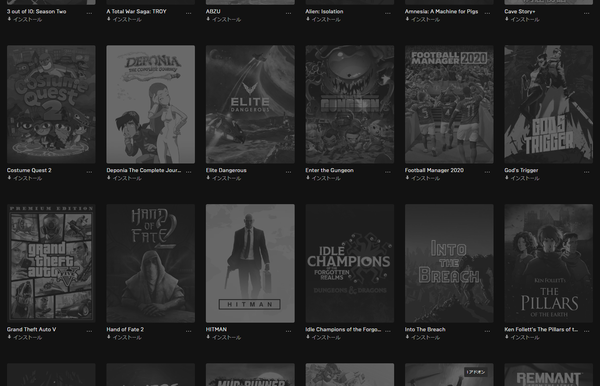Click install under 3 out of 10: Season Two

(x=24, y=20)
